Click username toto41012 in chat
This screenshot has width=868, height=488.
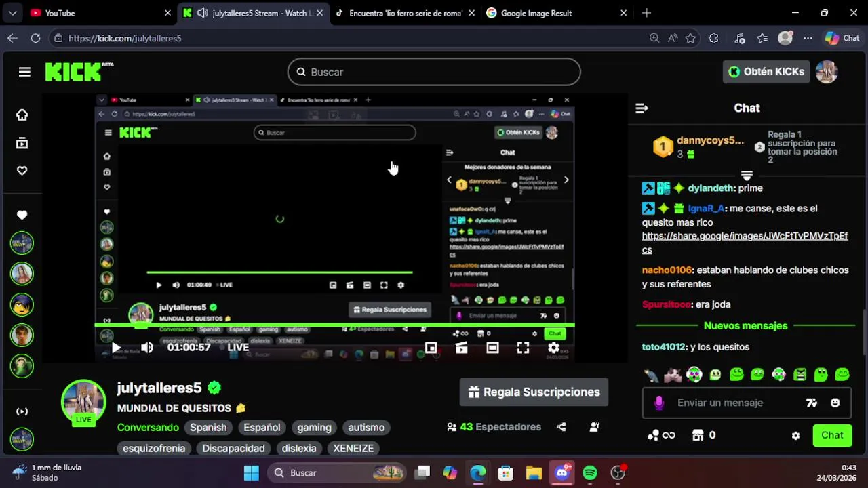664,347
